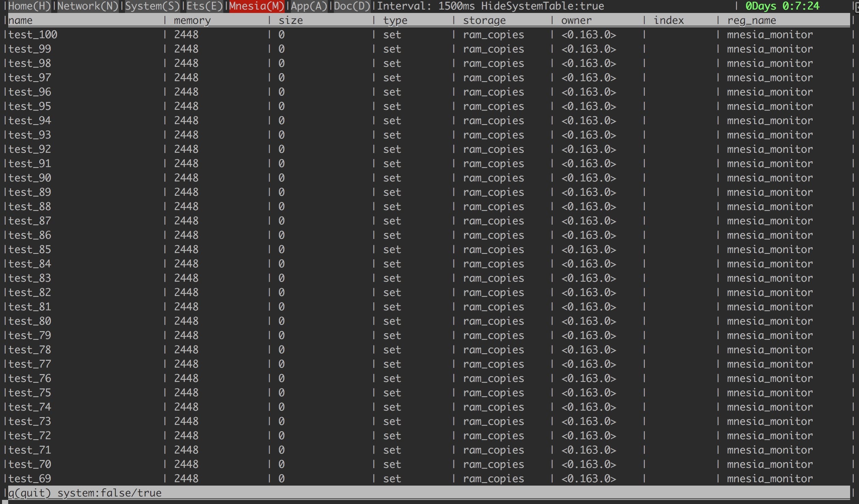This screenshot has height=504, width=859.
Task: Click system:false/true hint in footer
Action: (109, 493)
